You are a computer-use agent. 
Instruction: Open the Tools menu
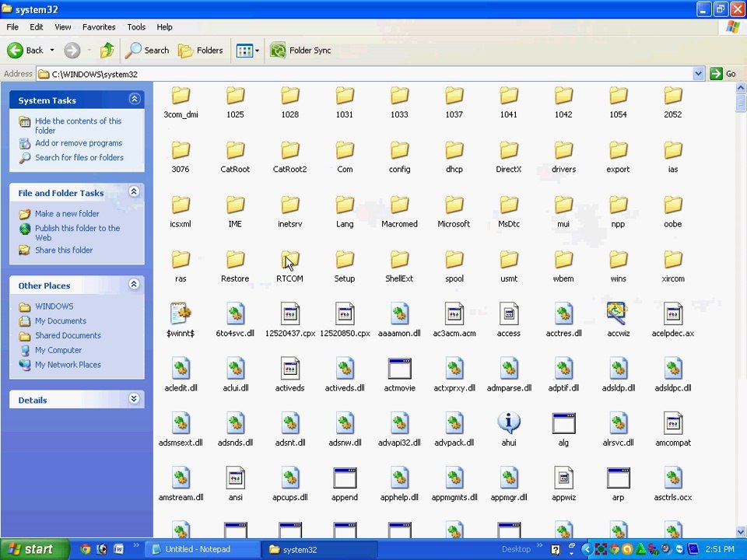coord(136,27)
